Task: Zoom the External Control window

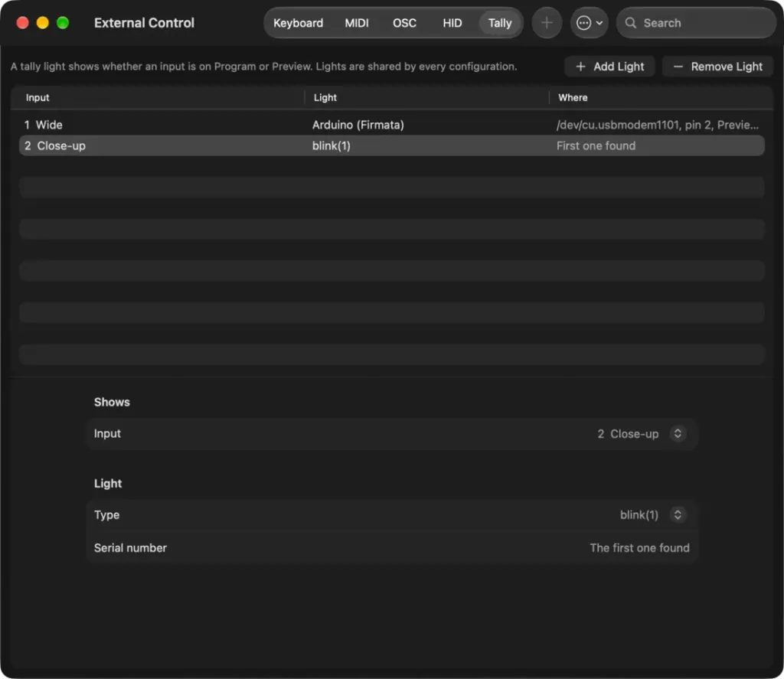Action: 63,23
